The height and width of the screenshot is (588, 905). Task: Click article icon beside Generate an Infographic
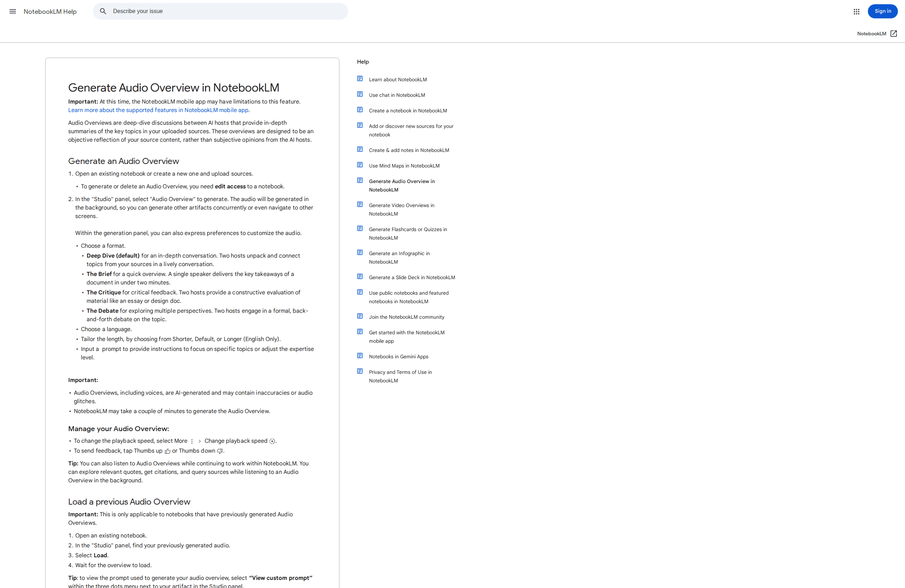(x=360, y=252)
